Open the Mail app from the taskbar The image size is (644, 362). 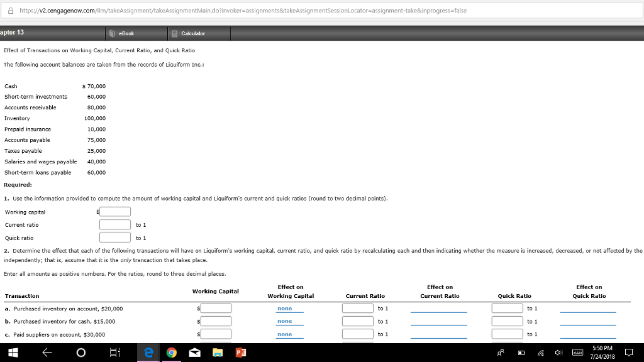(194, 352)
